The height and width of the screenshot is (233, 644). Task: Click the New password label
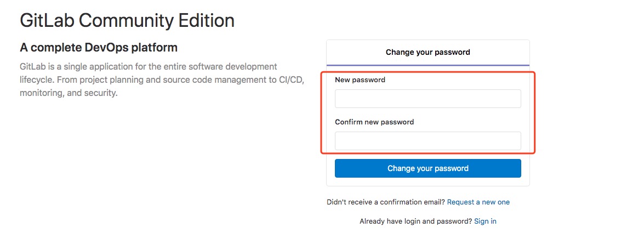tap(360, 80)
